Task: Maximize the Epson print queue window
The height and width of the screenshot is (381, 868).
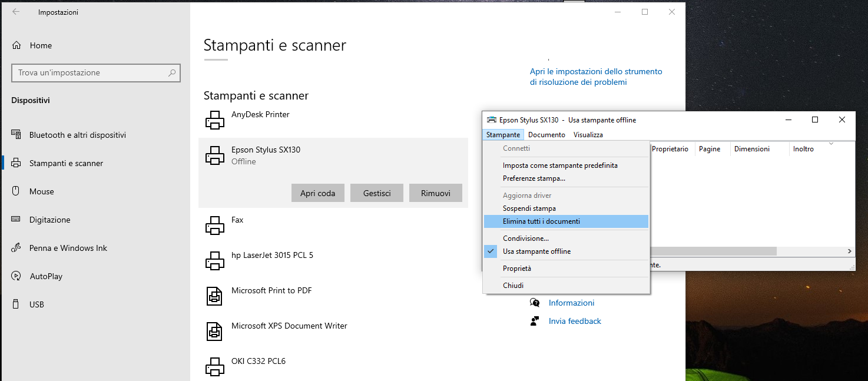Action: point(815,120)
